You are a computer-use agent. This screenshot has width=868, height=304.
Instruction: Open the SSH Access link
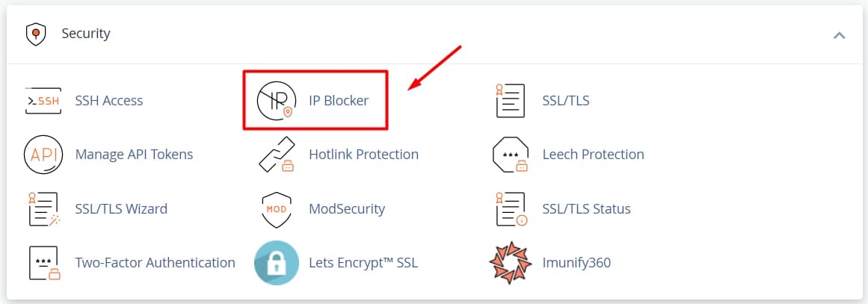coord(108,100)
